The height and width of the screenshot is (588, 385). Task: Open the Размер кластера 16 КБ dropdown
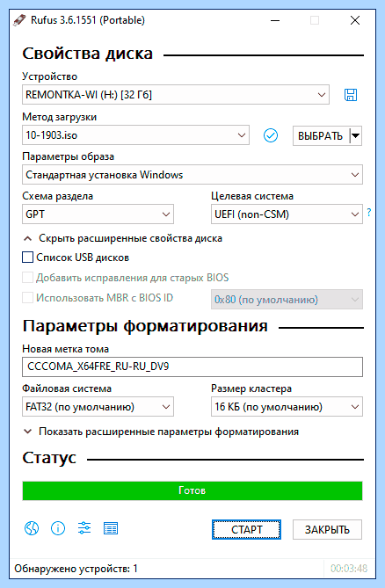(x=287, y=407)
